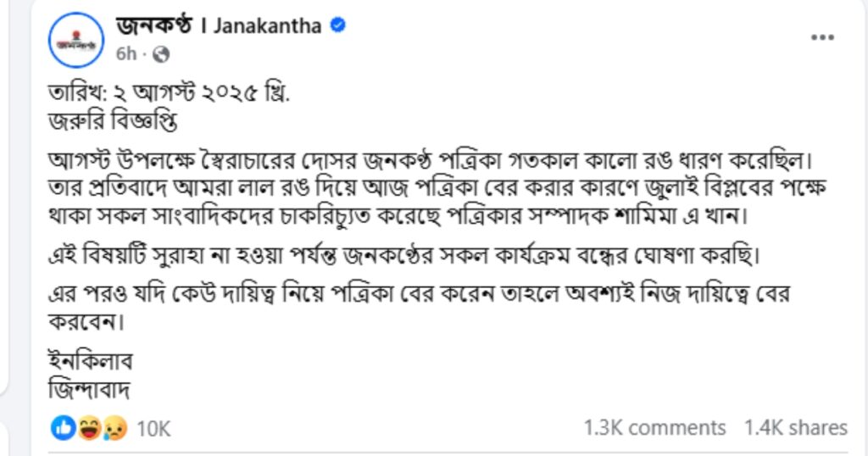Click the blue Like reaction icon
The height and width of the screenshot is (456, 868).
click(x=64, y=429)
